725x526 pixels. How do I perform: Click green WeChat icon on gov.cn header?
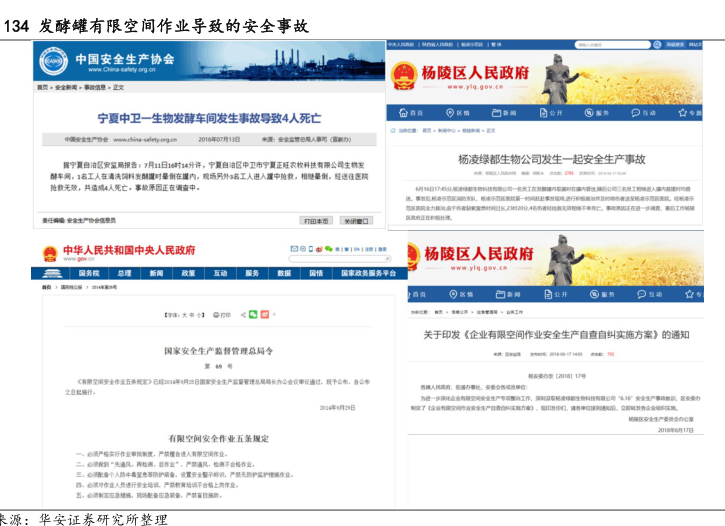click(329, 249)
